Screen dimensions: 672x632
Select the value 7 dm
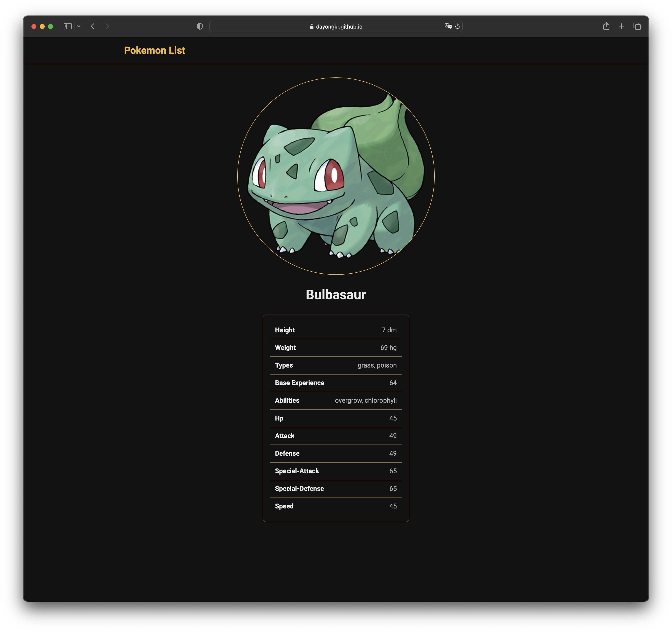(389, 330)
